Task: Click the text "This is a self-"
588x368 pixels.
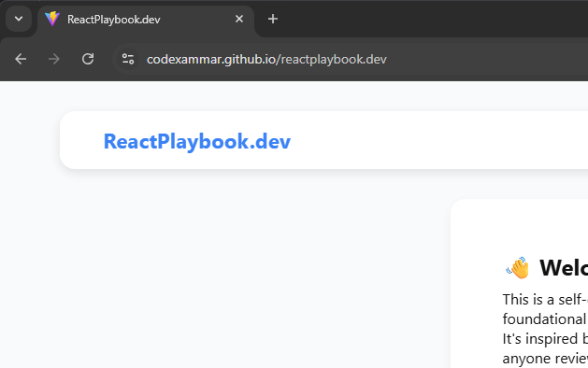Action: 544,300
